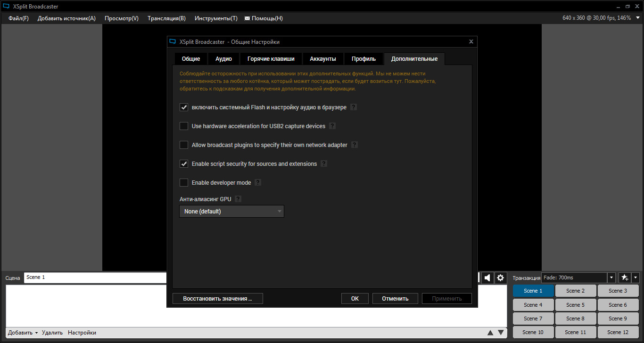Select the Профиль tab
The height and width of the screenshot is (343, 644).
[x=363, y=59]
